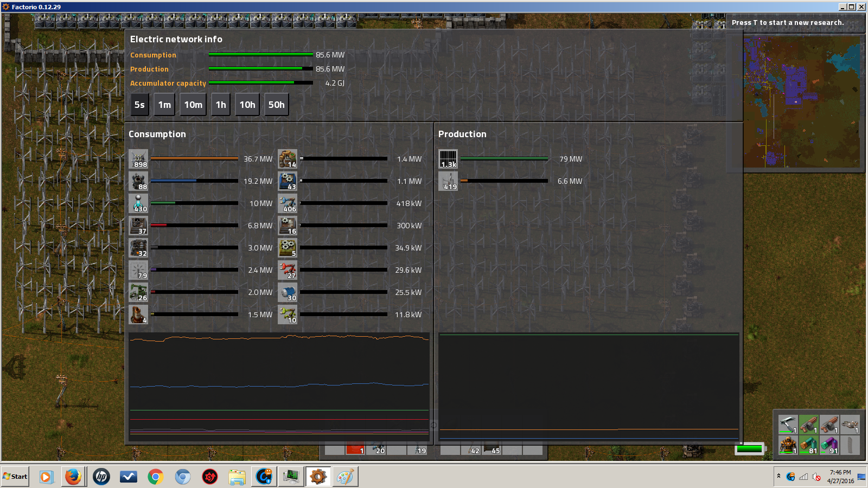This screenshot has width=868, height=488.
Task: Select the 5s time range button
Action: pyautogui.click(x=139, y=105)
